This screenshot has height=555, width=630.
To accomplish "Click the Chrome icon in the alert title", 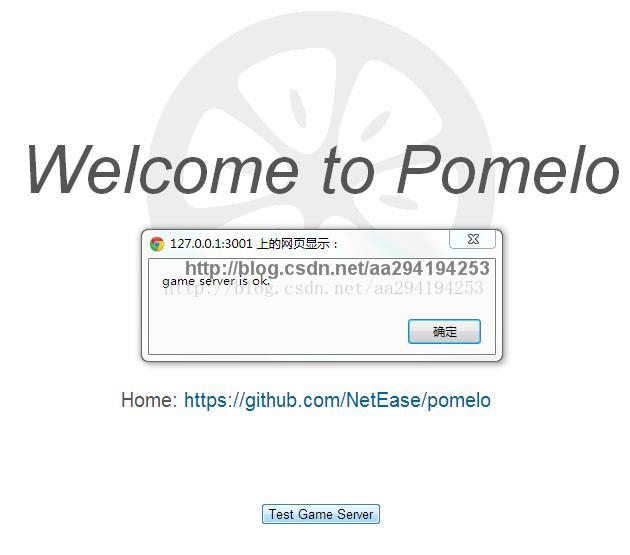I will pos(157,244).
